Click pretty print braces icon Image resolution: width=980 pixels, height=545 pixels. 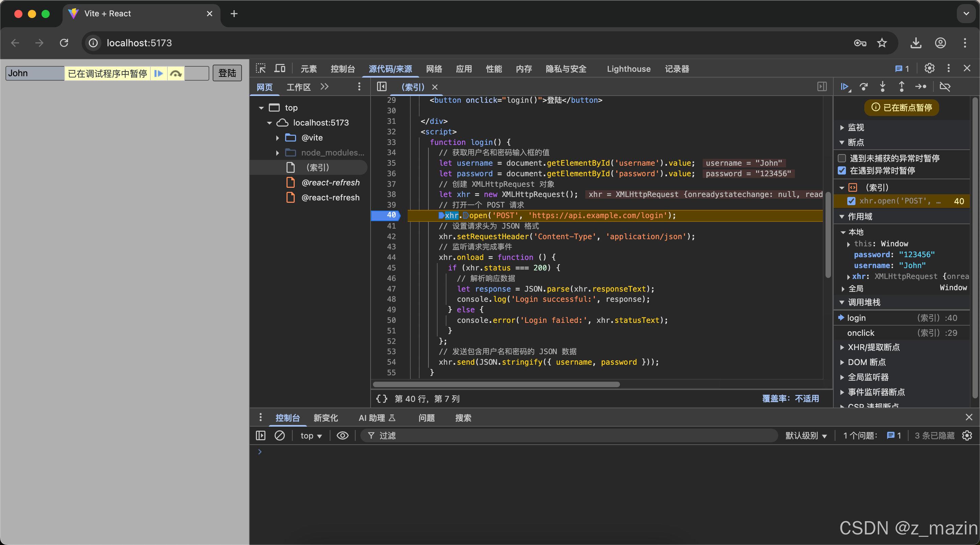tap(381, 399)
